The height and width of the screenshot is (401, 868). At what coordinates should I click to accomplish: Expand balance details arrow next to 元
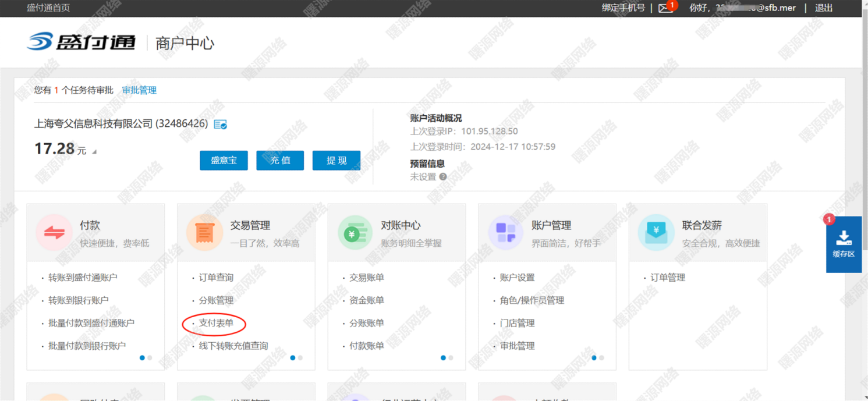click(94, 152)
